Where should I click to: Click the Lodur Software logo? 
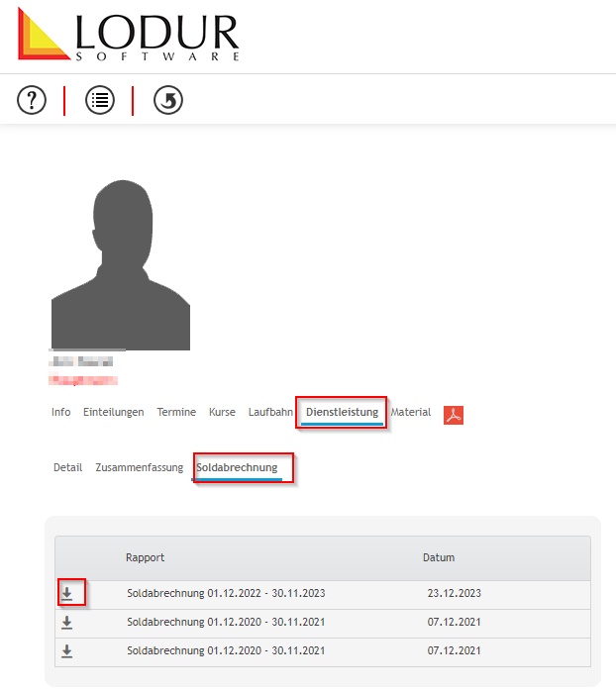129,37
